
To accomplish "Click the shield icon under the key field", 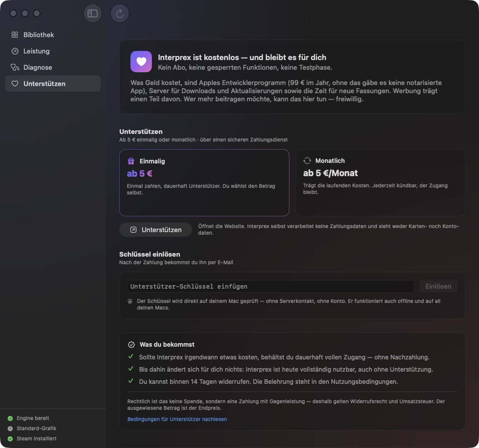I will [x=130, y=301].
